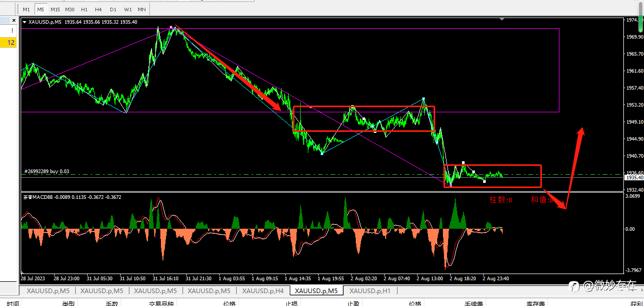Sort terminal by 止盈 column
Image resolution: width=644 pixels, height=306 pixels.
tap(353, 304)
